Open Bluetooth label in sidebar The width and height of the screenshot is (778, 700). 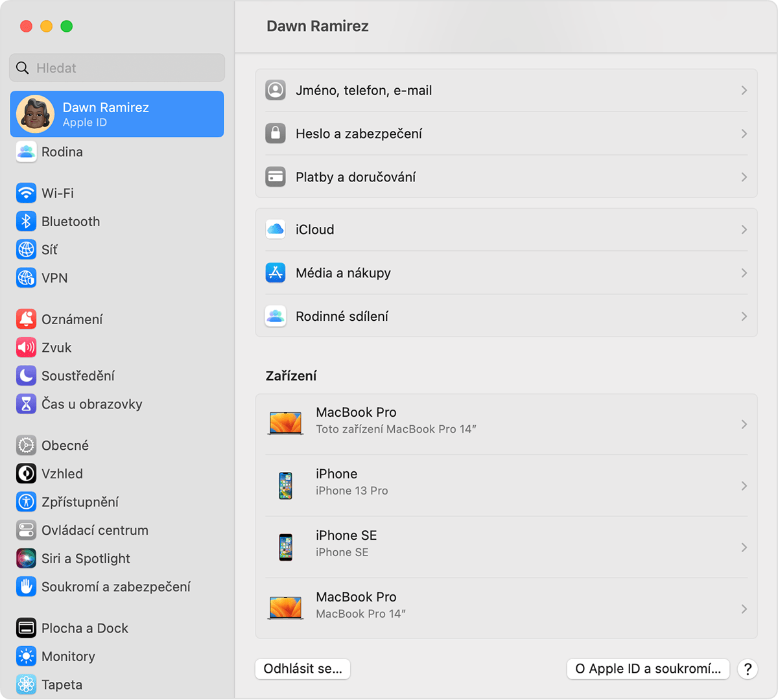tap(71, 222)
